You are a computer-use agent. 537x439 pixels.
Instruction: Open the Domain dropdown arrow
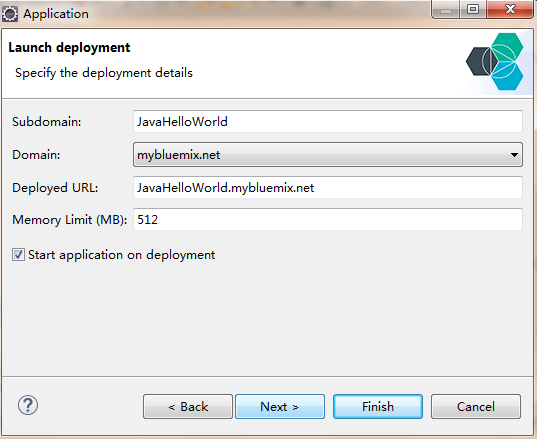tap(514, 155)
